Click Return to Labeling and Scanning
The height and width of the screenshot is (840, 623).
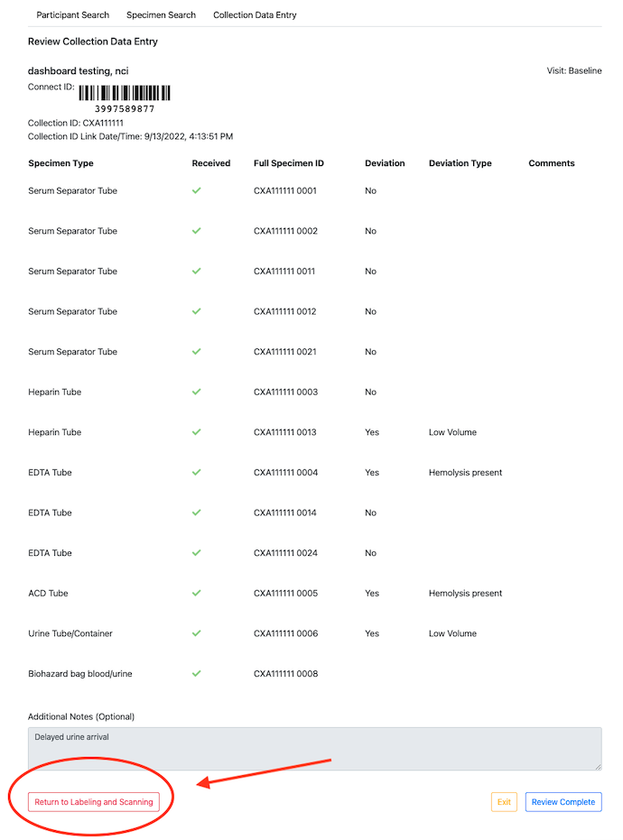click(x=94, y=801)
